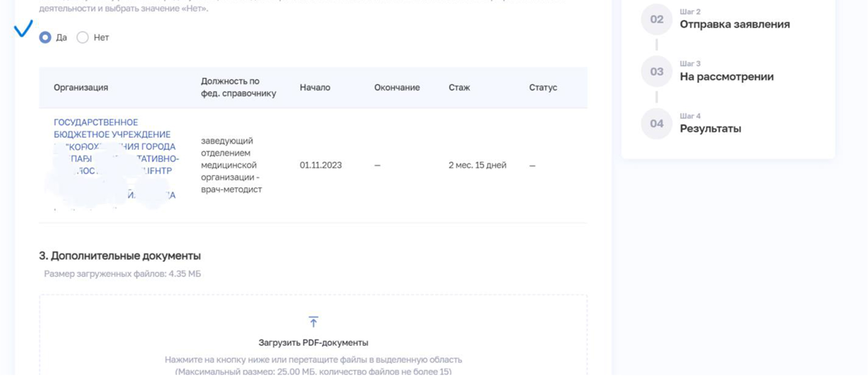Viewport: 868px width, 376px height.
Task: Click 'заведующий отделением' position cell
Action: coord(231,165)
